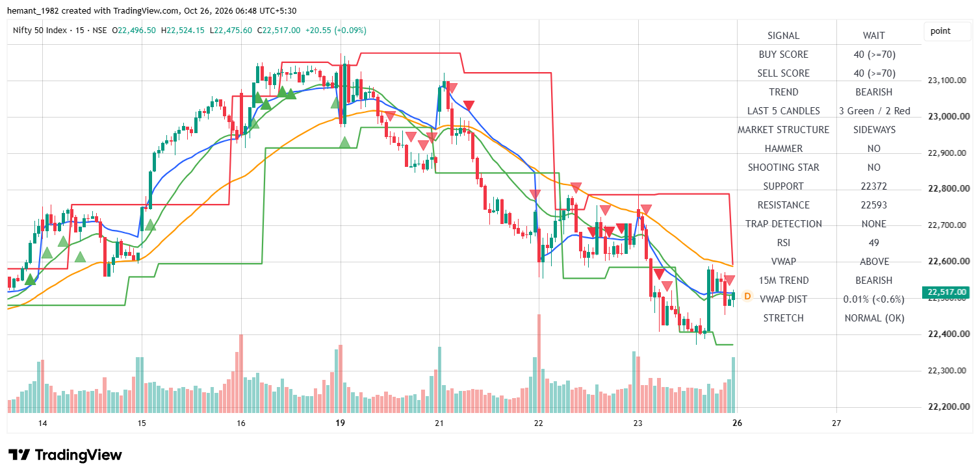Click the HAMMER row label
The image size is (980, 476).
pos(784,149)
